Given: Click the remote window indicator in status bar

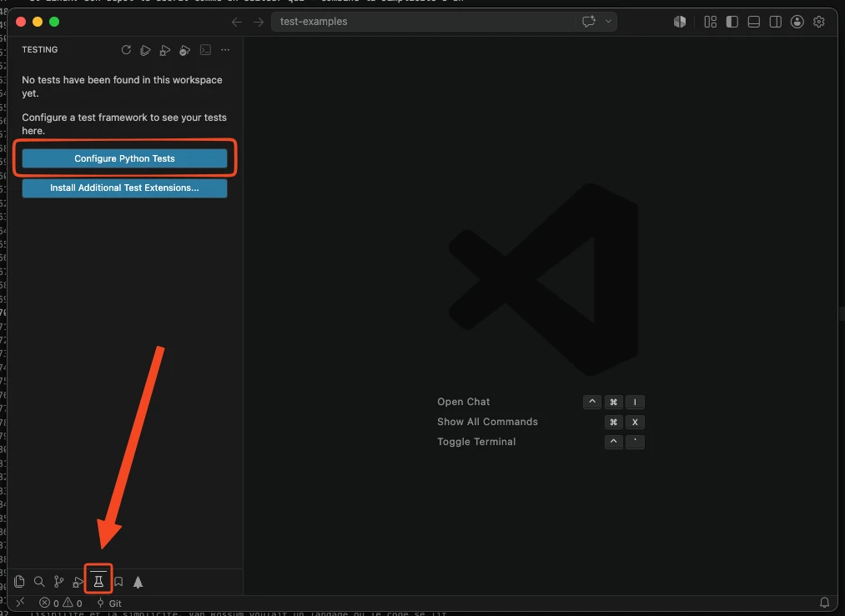Looking at the screenshot, I should point(20,603).
